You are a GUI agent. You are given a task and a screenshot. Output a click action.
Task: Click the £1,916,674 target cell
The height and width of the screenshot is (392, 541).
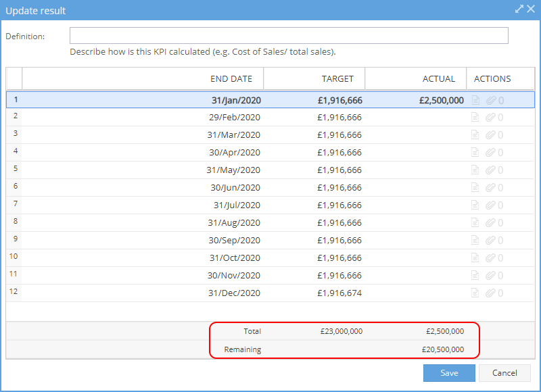pos(314,293)
